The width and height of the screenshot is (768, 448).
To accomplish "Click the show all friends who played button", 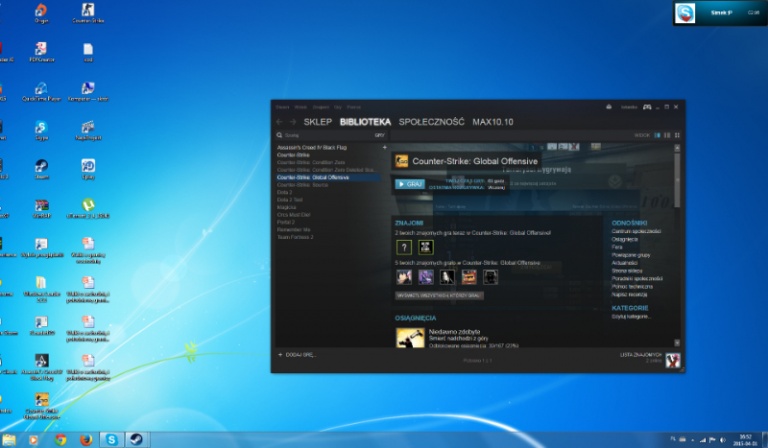I will [440, 296].
